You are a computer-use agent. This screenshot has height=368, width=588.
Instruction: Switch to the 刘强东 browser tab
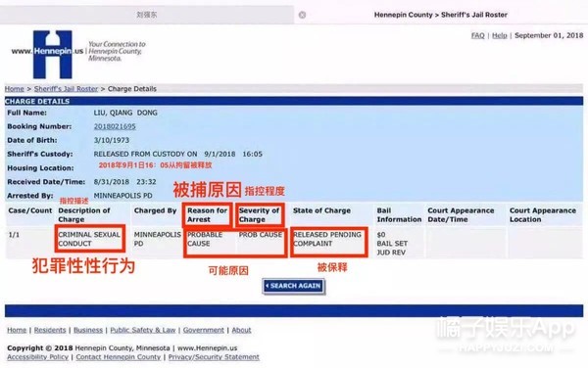(147, 15)
